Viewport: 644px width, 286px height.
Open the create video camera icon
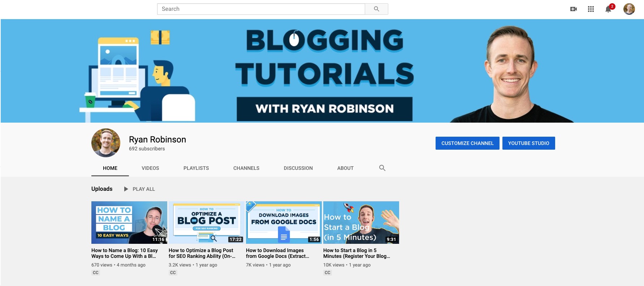tap(574, 9)
